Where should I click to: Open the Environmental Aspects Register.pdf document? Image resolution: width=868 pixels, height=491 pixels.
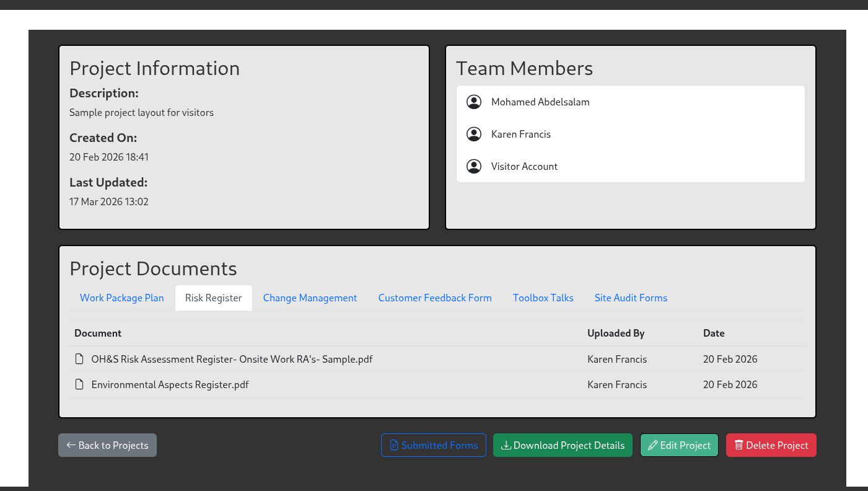pos(170,384)
